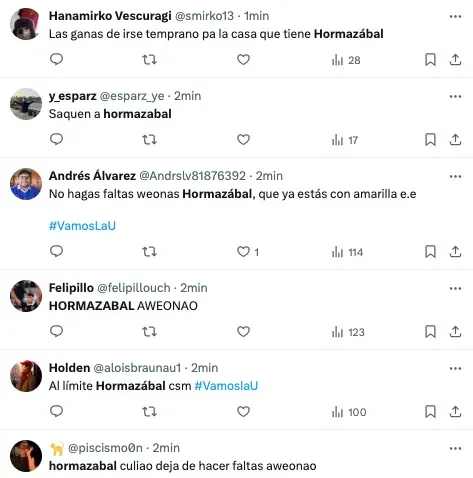
Task: Reply to Hanamirko Vescuragi's tweet
Action: [56, 59]
